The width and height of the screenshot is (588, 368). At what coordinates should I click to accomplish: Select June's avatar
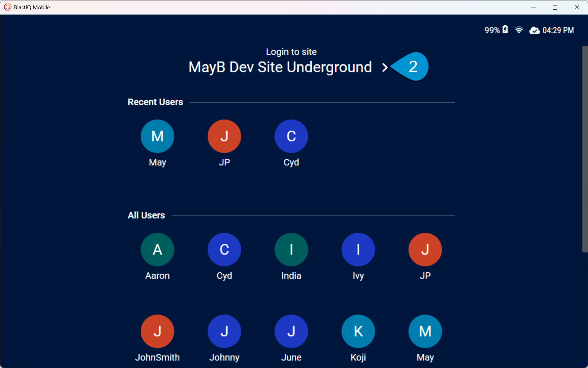point(291,331)
